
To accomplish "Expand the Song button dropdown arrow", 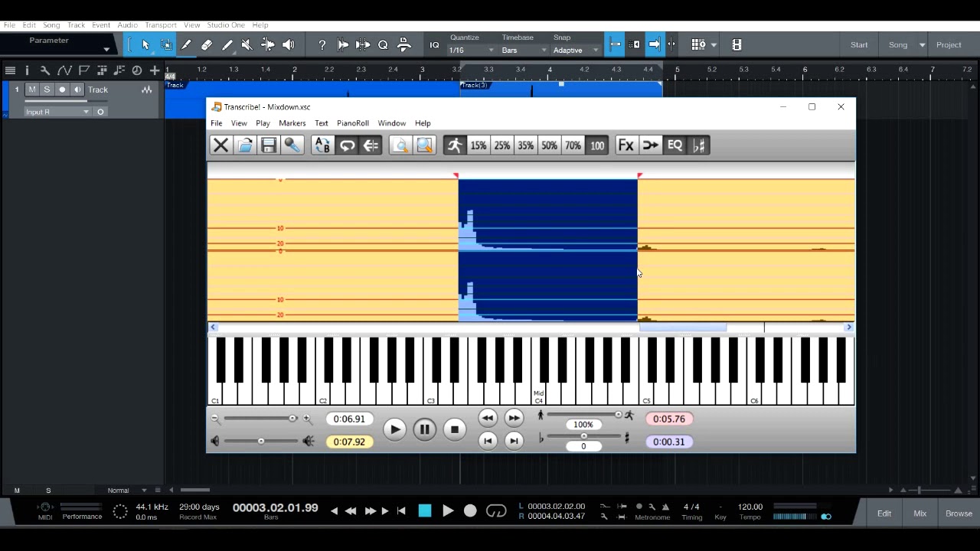I will click(922, 45).
